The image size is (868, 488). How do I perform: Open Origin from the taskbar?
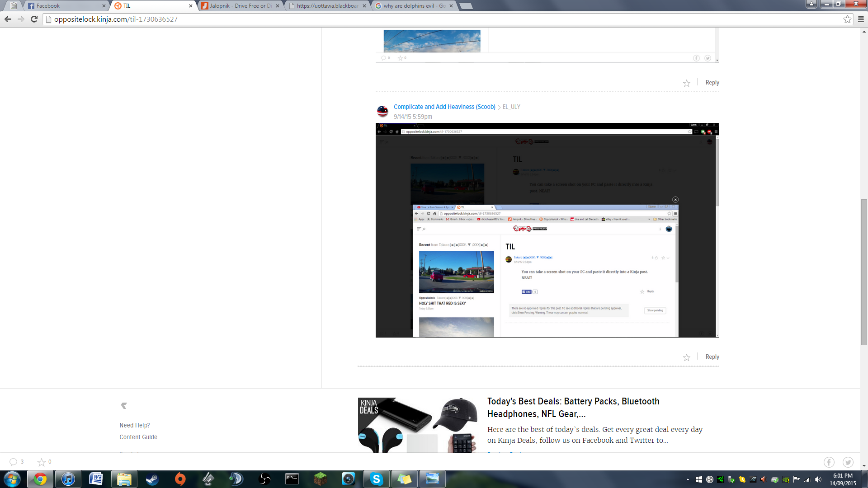point(180,479)
